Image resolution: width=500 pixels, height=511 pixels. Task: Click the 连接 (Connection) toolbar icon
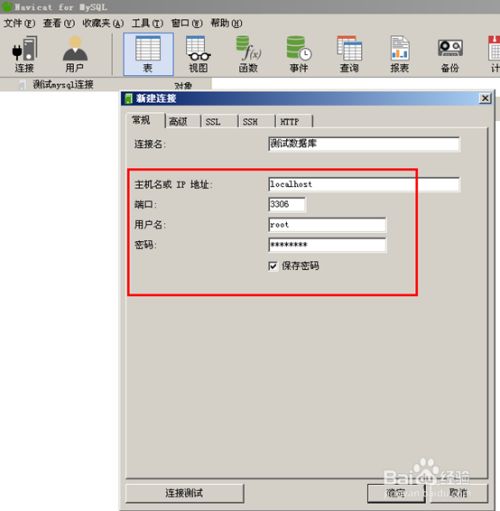[x=24, y=55]
